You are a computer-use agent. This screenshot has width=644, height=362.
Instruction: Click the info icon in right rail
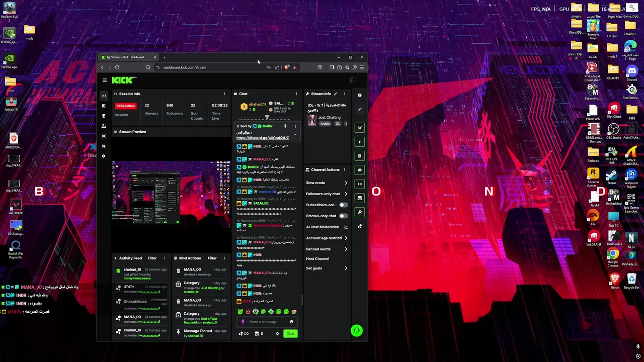click(x=360, y=96)
